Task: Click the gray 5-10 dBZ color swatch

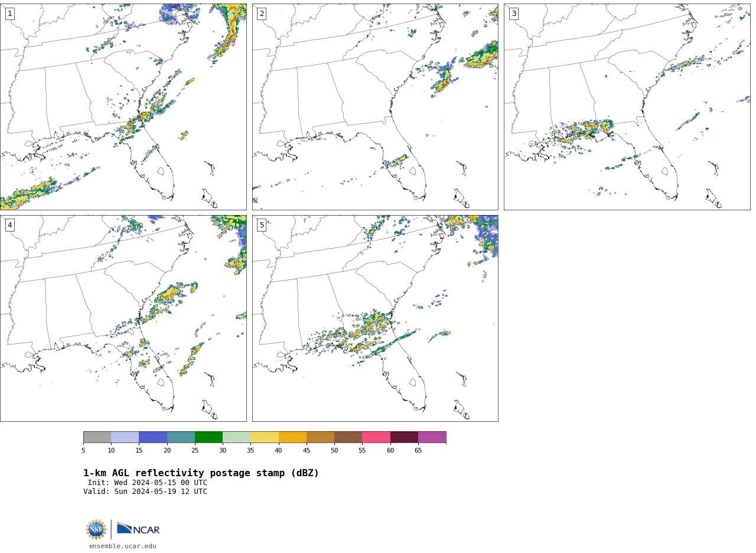Action: point(97,437)
